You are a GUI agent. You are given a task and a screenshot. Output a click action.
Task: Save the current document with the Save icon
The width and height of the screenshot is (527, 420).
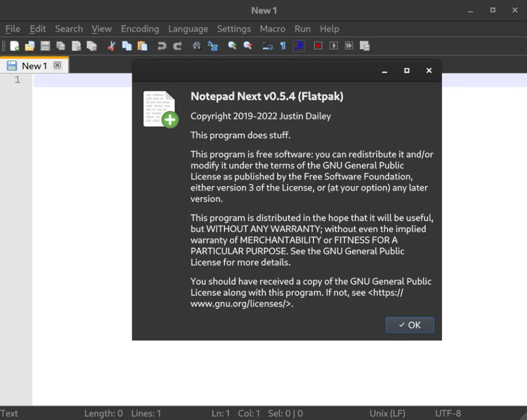45,46
